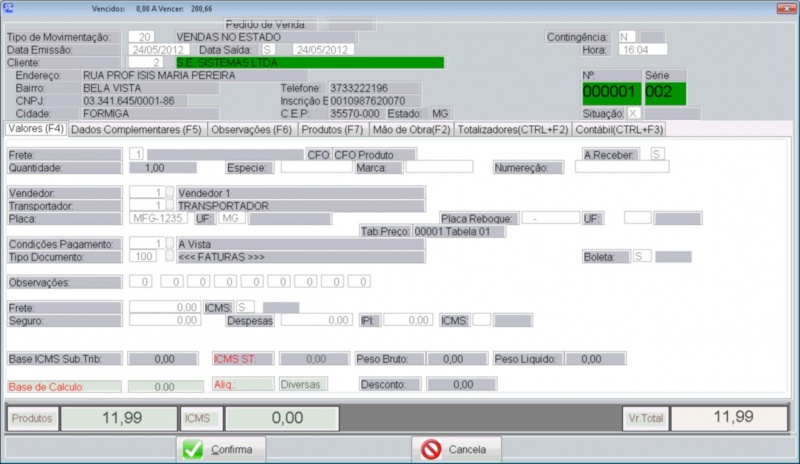Show the Totalizadores(CTRL+F2) tab
This screenshot has width=800, height=464.
pyautogui.click(x=514, y=129)
